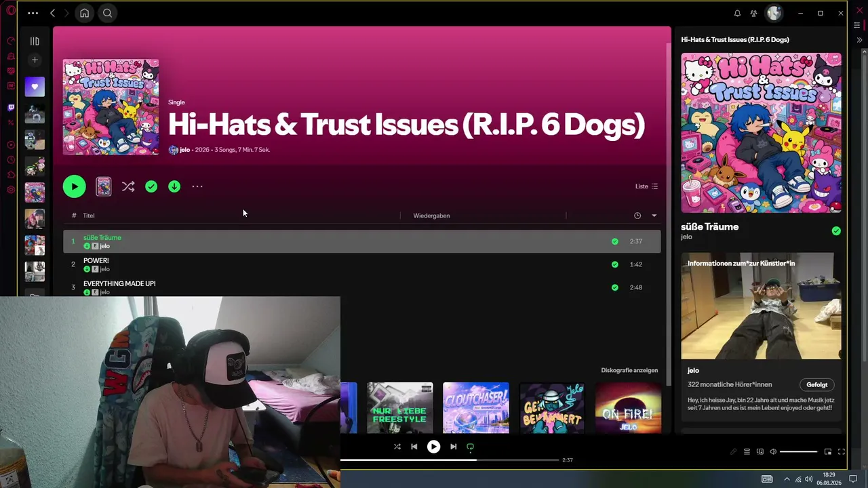
Task: Open artist jelo link in album header
Action: [184, 150]
